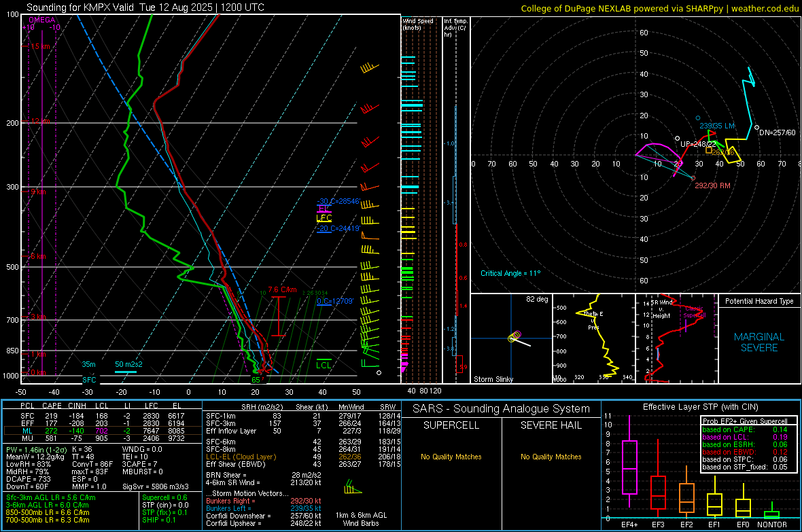Screen dimensions: 802x532
Task: Click the 'Theta-E v. Pres' plot label
Action: click(593, 320)
